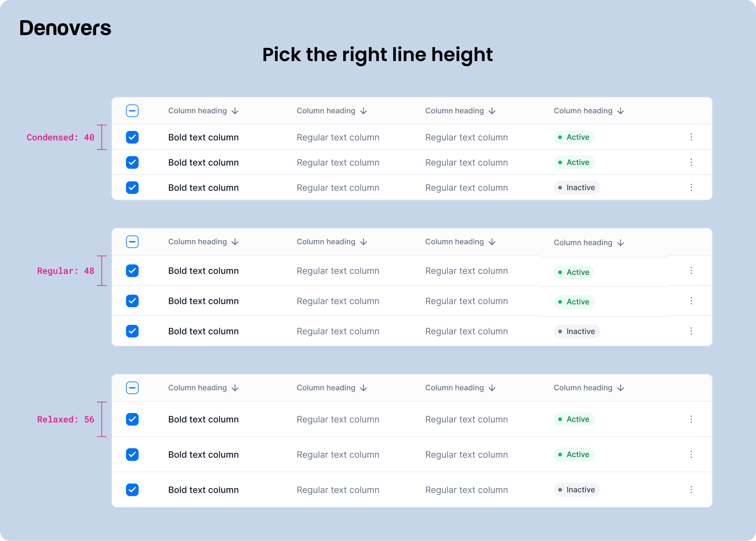
Task: Click the fourth Column heading label in the Condensed table
Action: [x=583, y=111]
